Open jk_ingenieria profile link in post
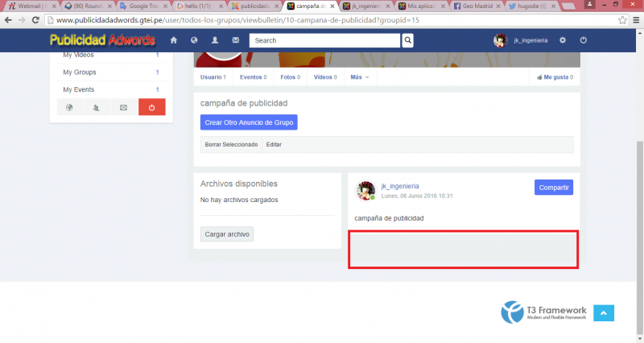The width and height of the screenshot is (644, 343). click(400, 186)
